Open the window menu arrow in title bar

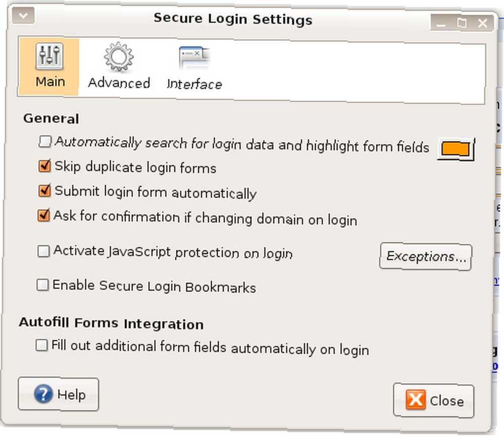pos(23,16)
